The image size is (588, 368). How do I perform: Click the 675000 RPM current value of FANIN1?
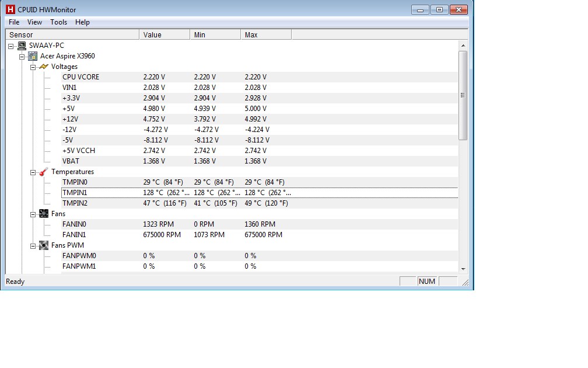[x=162, y=235]
